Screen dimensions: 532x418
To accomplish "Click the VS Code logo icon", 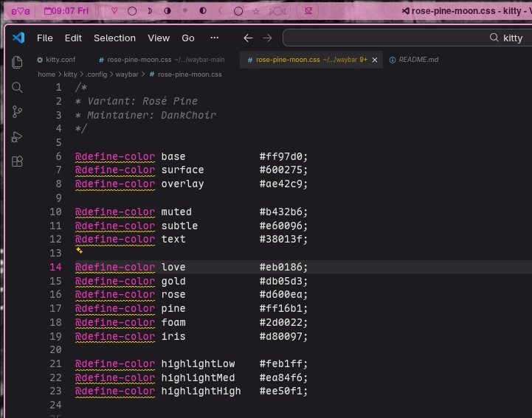I will pyautogui.click(x=18, y=38).
